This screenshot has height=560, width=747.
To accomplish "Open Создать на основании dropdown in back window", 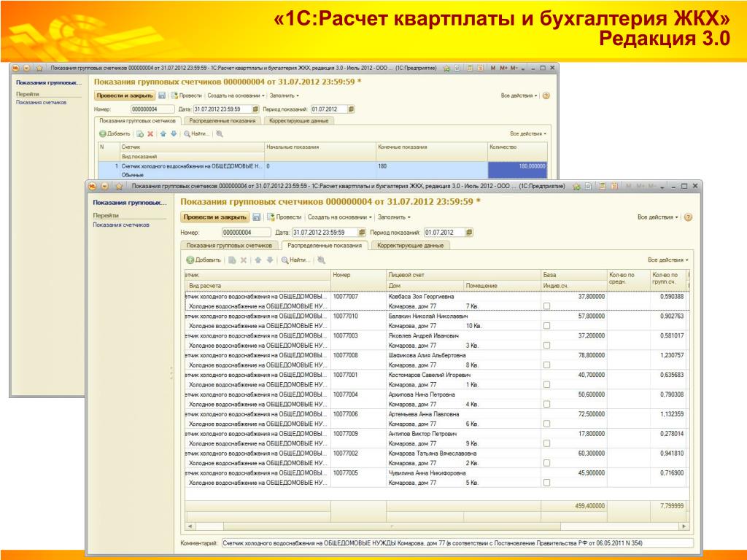I will [236, 96].
